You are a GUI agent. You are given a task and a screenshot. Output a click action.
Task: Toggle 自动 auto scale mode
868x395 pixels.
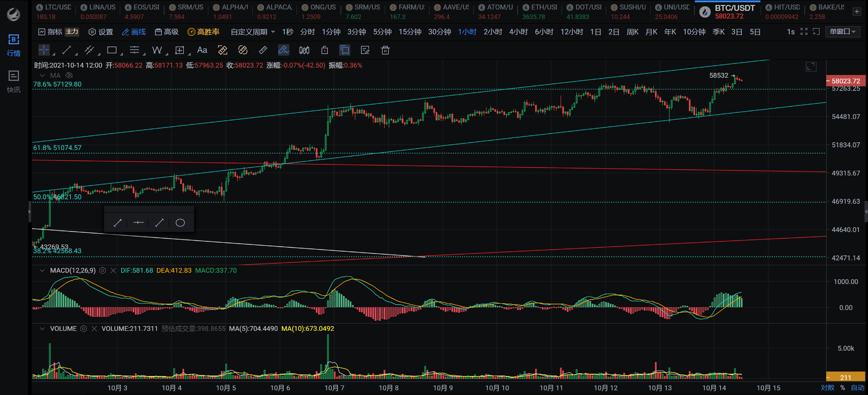[857, 388]
